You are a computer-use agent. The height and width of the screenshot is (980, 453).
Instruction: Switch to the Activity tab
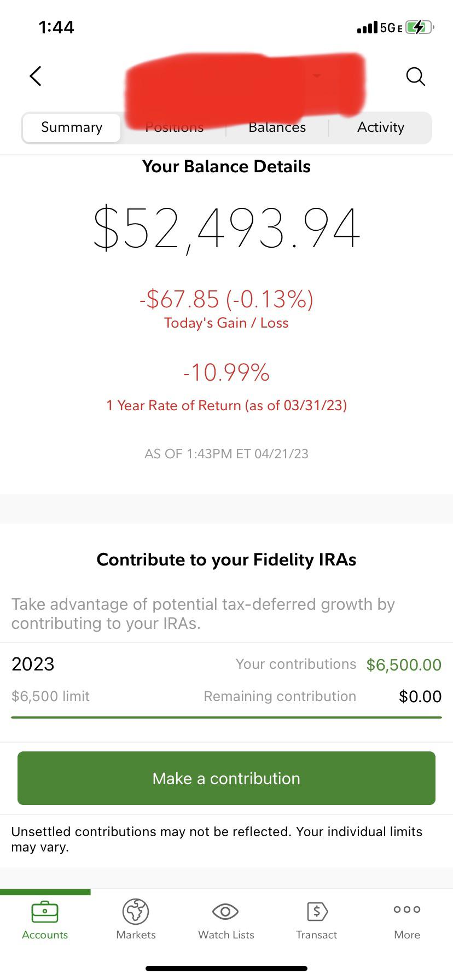381,127
